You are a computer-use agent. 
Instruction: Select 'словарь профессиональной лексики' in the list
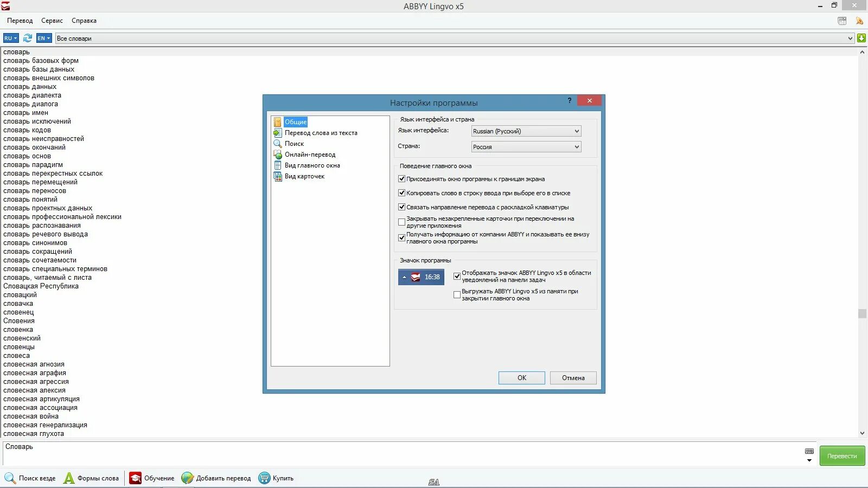coord(62,217)
